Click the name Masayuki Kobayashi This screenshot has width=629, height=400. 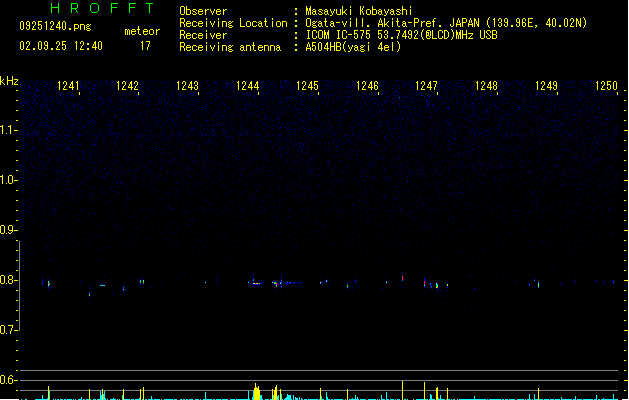point(359,11)
